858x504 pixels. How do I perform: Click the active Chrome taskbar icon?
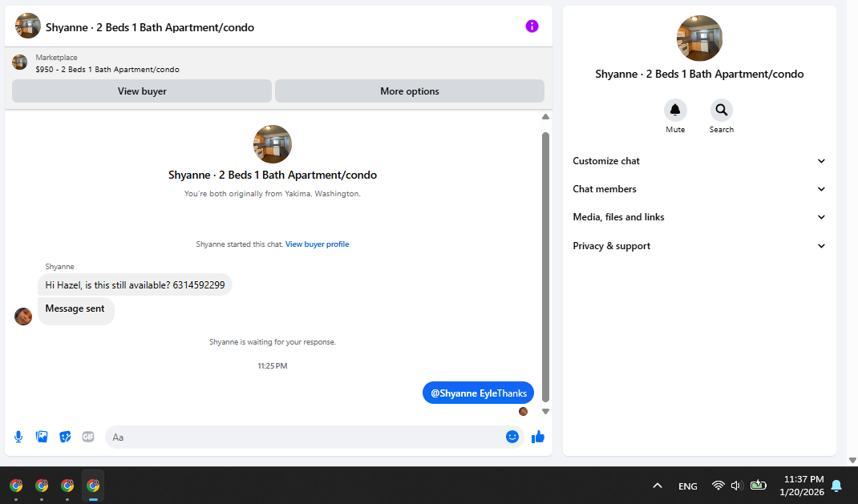[93, 486]
